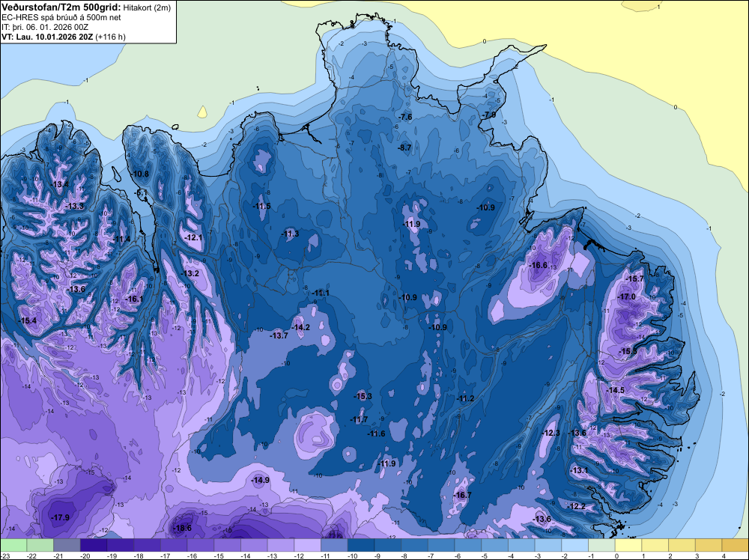This screenshot has height=560, width=749.
Task: Click the -17.9 temperature value on the map
Action: pos(60,517)
